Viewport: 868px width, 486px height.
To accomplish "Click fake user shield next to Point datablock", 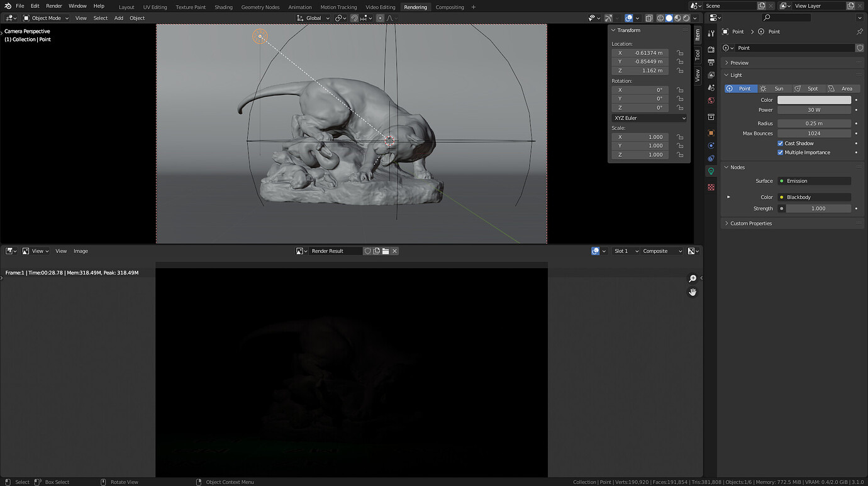I will tap(860, 48).
